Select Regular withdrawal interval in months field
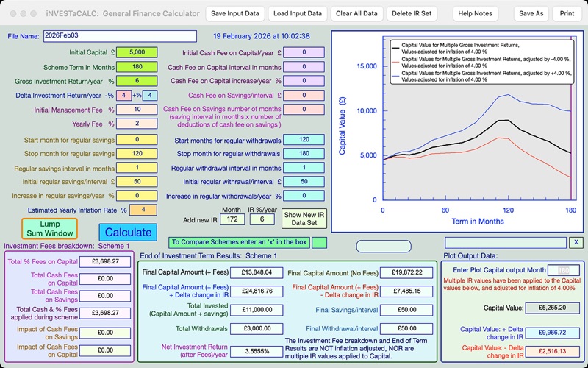Viewport: 588px width, 368px height. tap(304, 168)
